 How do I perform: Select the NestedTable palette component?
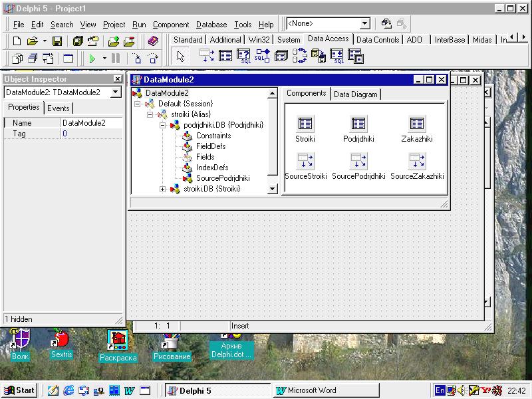point(355,56)
